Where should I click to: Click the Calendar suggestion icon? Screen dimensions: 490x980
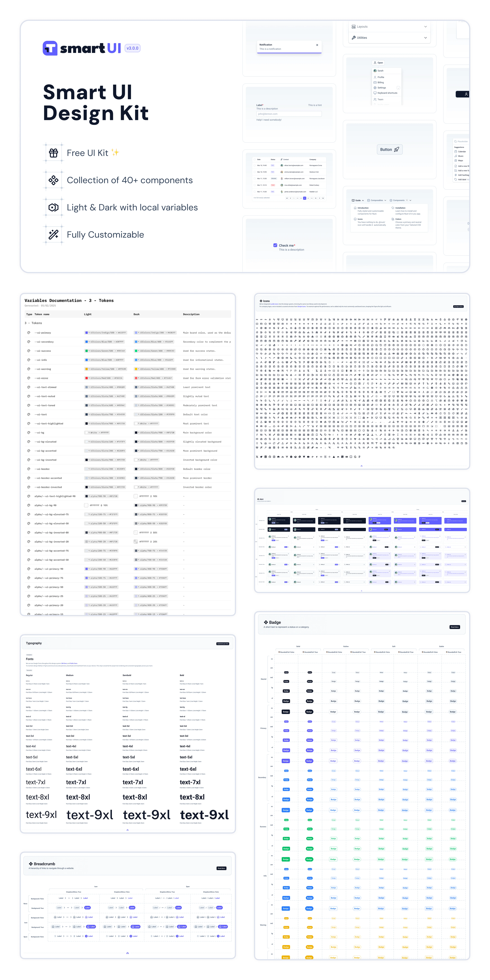456,152
